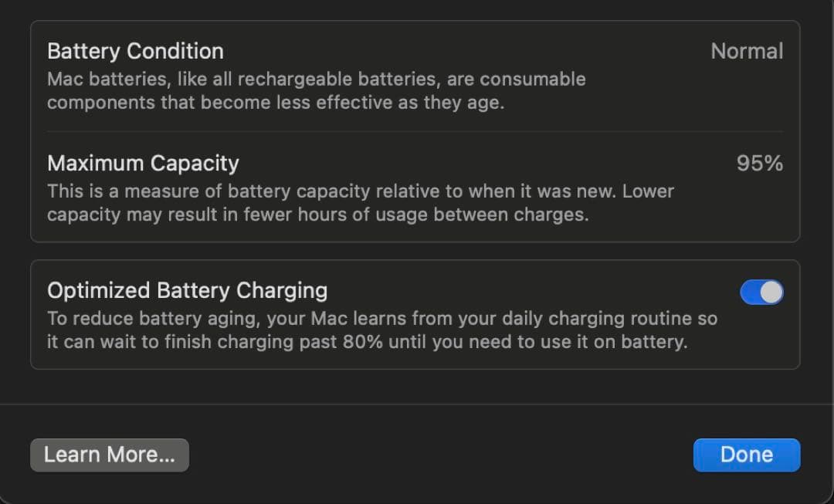This screenshot has height=504, width=834.
Task: Click the Optimized Battery Charging label
Action: [188, 290]
